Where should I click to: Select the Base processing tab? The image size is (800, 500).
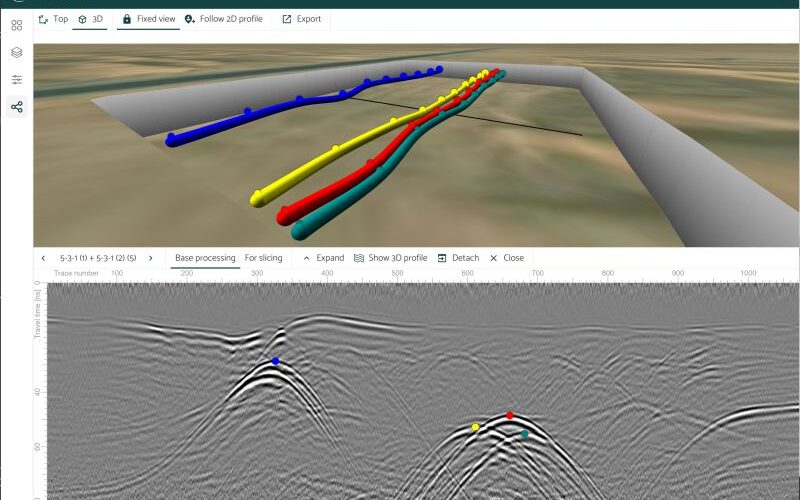coord(205,258)
